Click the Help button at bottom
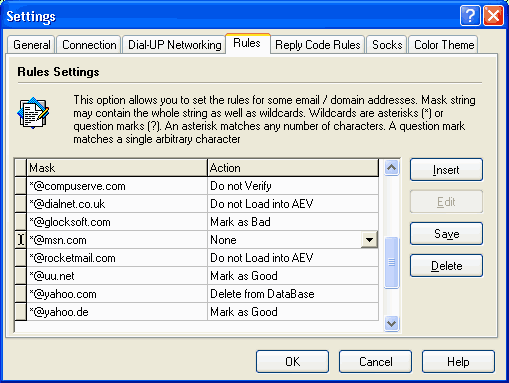Screen dimensions: 509x383 pyautogui.click(x=458, y=362)
